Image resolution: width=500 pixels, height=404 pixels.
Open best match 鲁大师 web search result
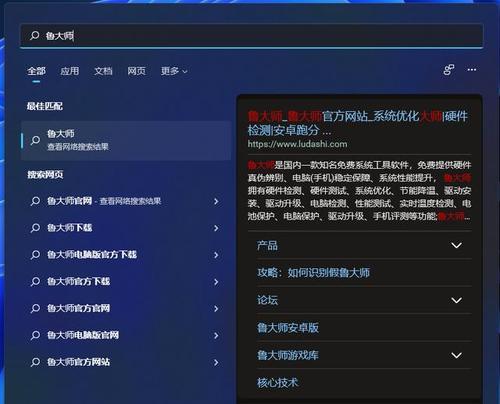point(126,140)
